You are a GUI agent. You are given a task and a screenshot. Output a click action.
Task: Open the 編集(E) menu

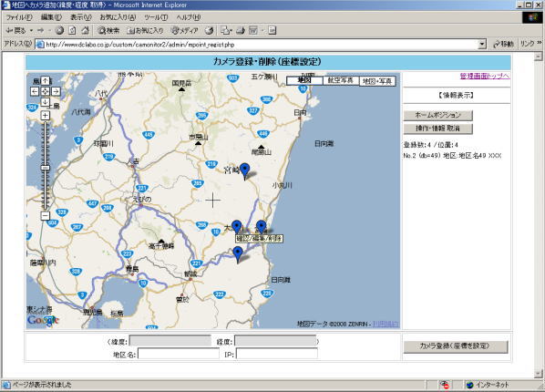pyautogui.click(x=51, y=17)
